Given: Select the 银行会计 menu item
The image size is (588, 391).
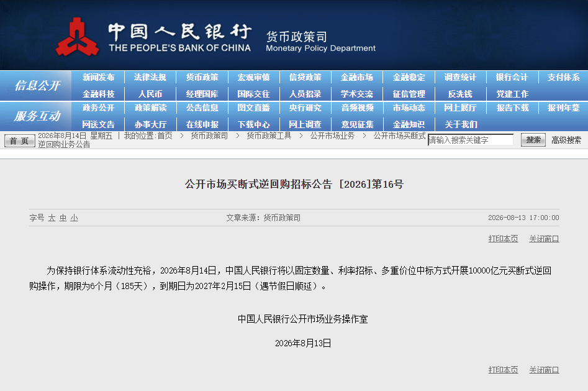Looking at the screenshot, I should click(x=512, y=77).
